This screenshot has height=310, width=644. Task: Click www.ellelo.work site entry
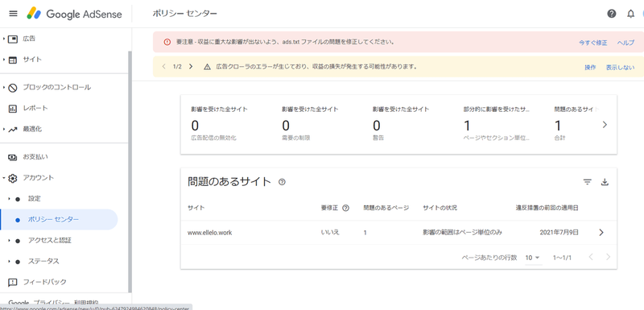(x=210, y=233)
